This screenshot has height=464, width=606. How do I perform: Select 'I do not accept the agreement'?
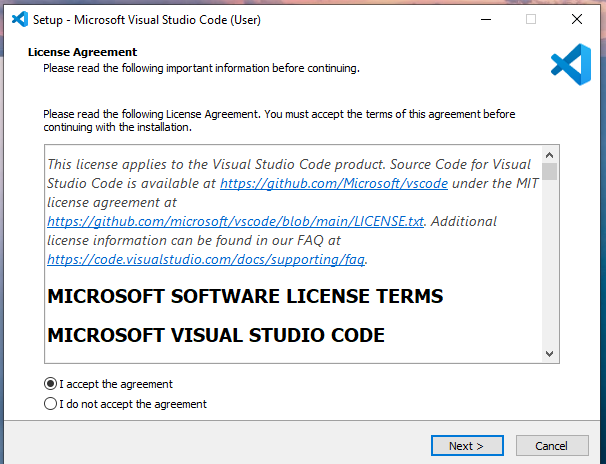coord(51,404)
